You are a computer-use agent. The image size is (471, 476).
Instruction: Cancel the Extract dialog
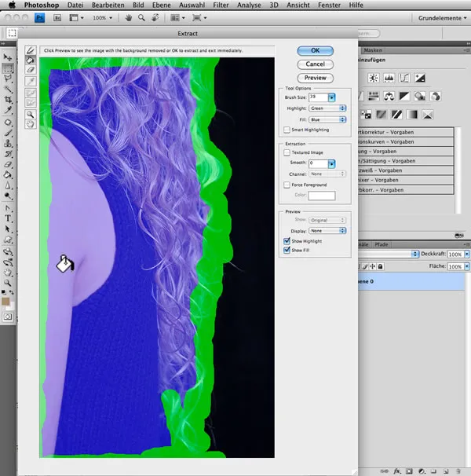(315, 64)
